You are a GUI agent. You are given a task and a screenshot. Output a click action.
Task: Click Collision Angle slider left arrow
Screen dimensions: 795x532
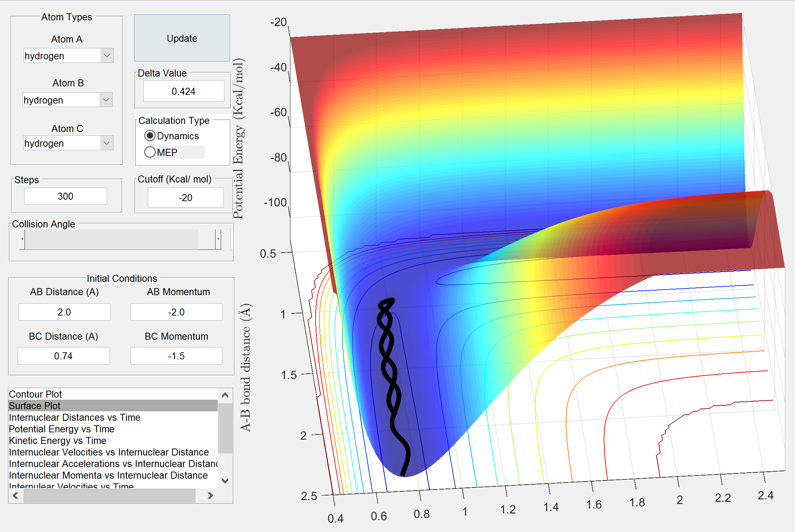[x=22, y=239]
